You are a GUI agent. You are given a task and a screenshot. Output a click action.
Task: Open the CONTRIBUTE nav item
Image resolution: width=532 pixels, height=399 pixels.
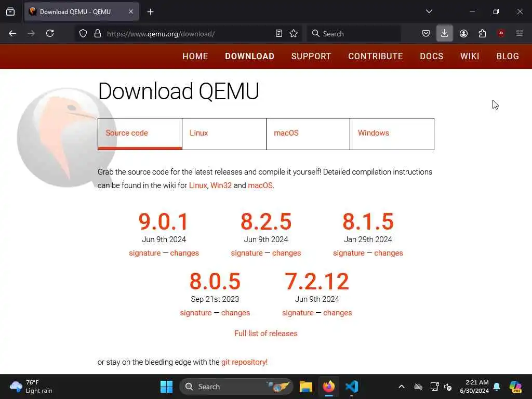pos(376,56)
